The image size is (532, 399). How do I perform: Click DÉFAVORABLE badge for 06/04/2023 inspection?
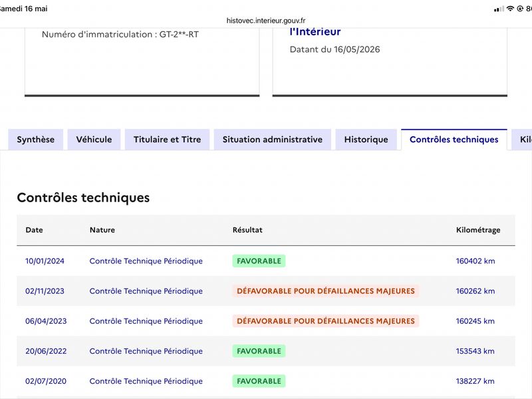(x=326, y=321)
